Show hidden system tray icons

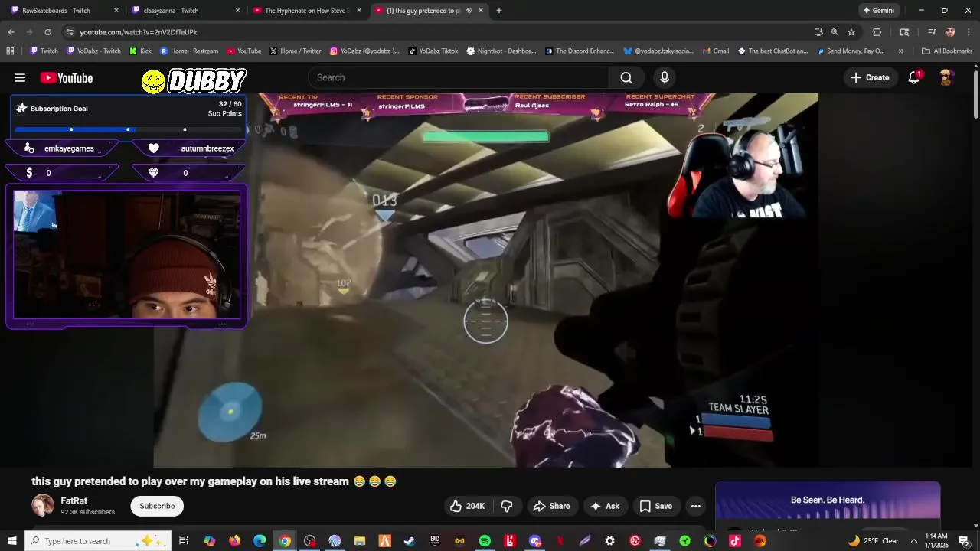click(x=913, y=541)
